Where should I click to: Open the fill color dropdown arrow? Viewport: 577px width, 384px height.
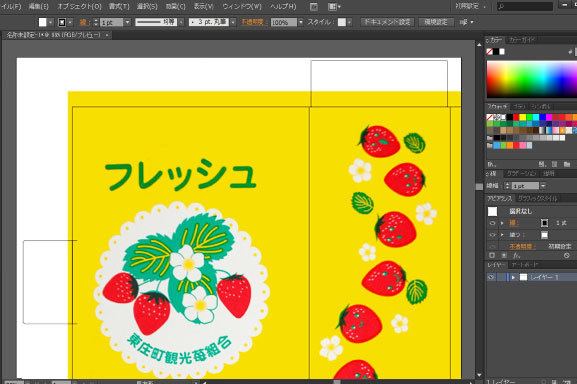coord(50,22)
